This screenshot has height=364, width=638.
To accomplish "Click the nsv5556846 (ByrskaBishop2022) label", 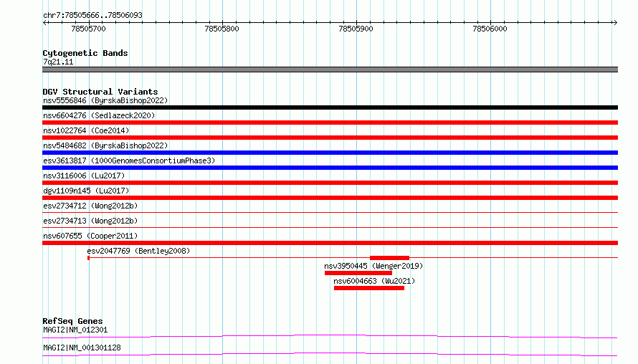I will (x=105, y=100).
